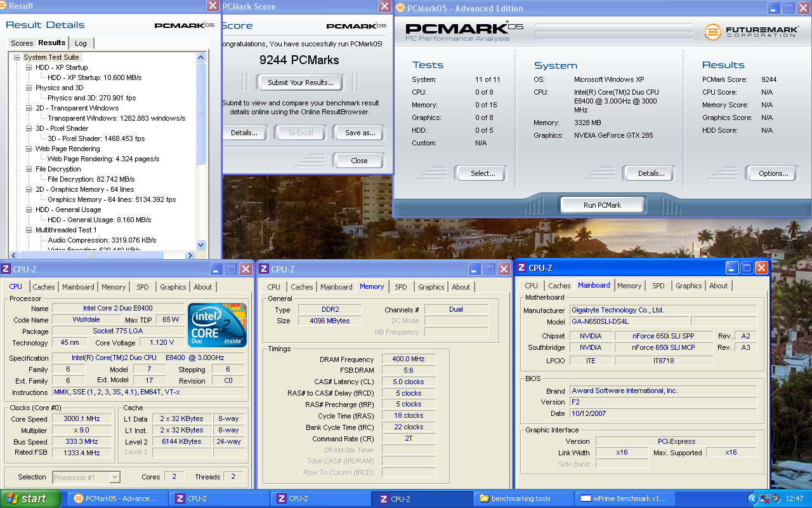Click the taskbar clock showing 12:47
This screenshot has height=508, width=812.
click(x=794, y=498)
